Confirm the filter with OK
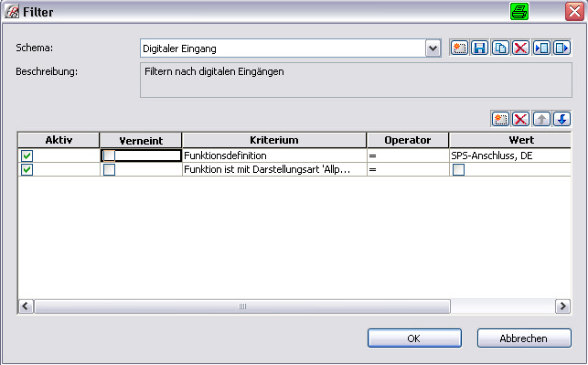The width and height of the screenshot is (588, 365). [x=414, y=338]
